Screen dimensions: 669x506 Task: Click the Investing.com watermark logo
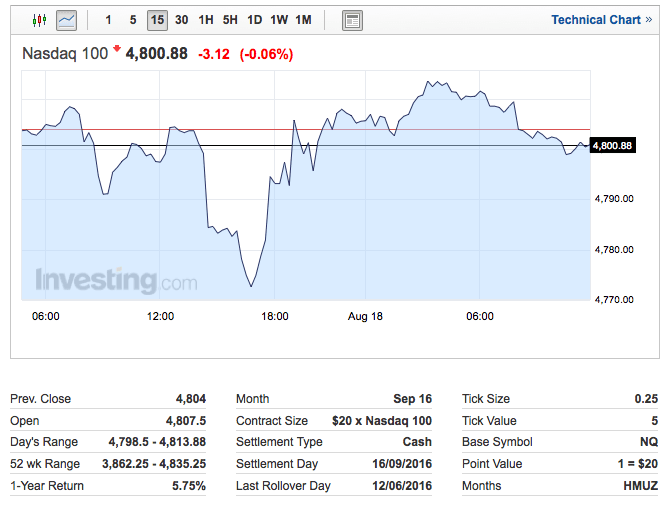(116, 280)
